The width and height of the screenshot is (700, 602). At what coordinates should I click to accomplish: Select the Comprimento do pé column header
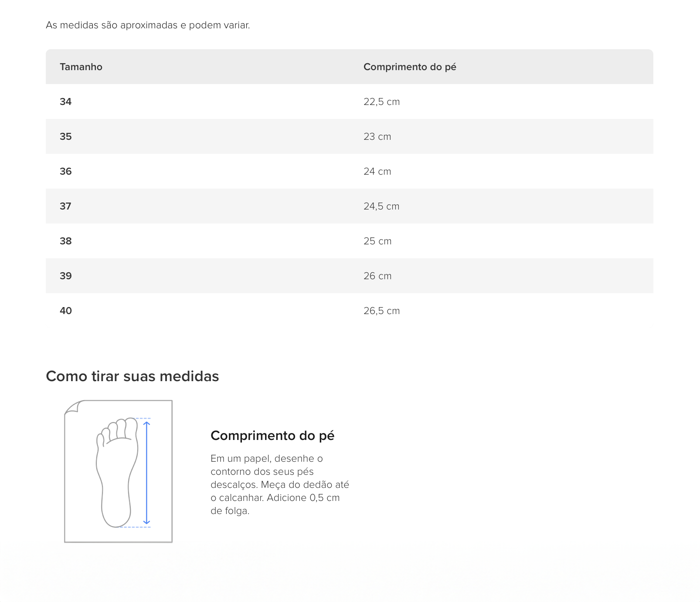[x=410, y=67]
